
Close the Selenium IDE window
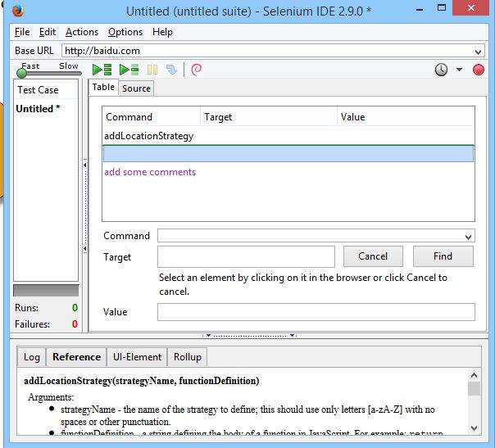(x=471, y=8)
